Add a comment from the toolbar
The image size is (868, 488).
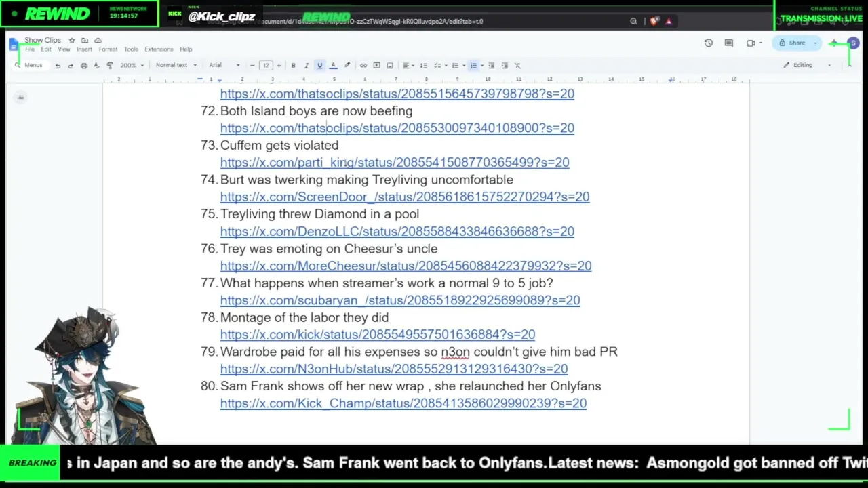(376, 66)
